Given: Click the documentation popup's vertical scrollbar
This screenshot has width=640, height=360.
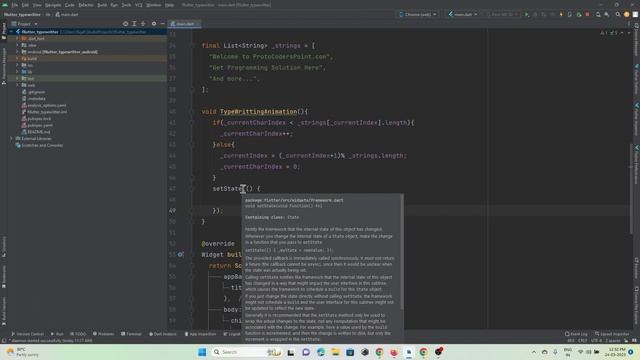Looking at the screenshot, I should tap(402, 251).
